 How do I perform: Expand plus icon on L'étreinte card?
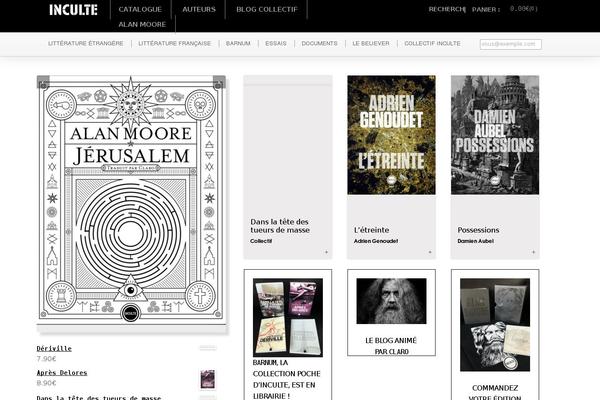point(430,252)
